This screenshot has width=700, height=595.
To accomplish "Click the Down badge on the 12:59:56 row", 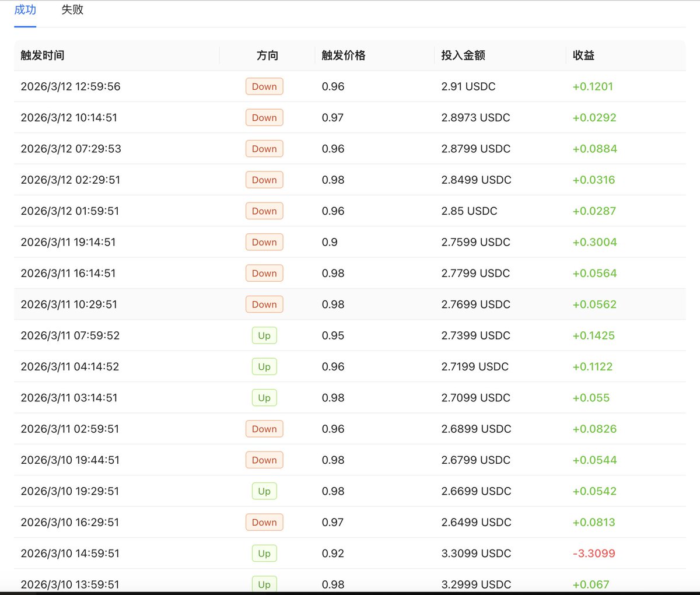I will coord(264,86).
